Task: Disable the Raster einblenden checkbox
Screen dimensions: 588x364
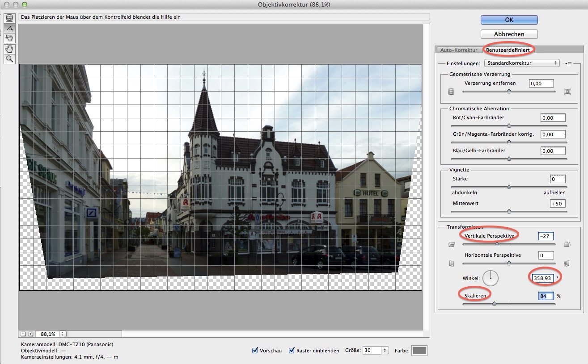Action: 292,351
